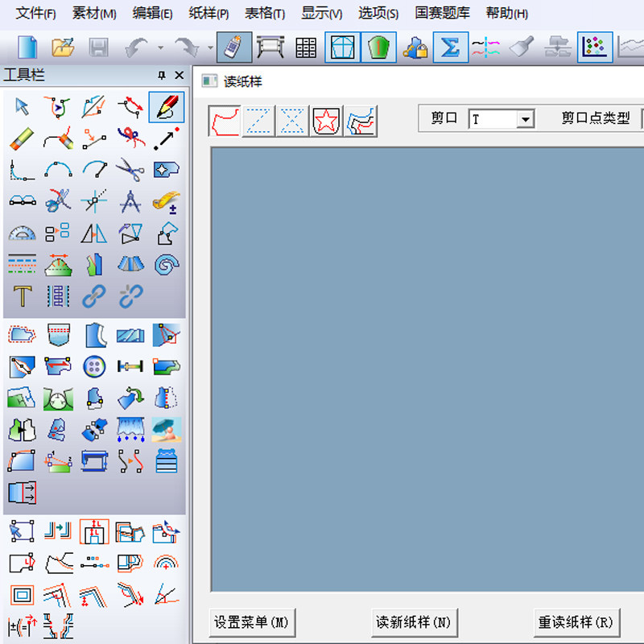Screen dimensions: 644x644
Task: Select the multi-color nested pattern mode
Action: [361, 121]
